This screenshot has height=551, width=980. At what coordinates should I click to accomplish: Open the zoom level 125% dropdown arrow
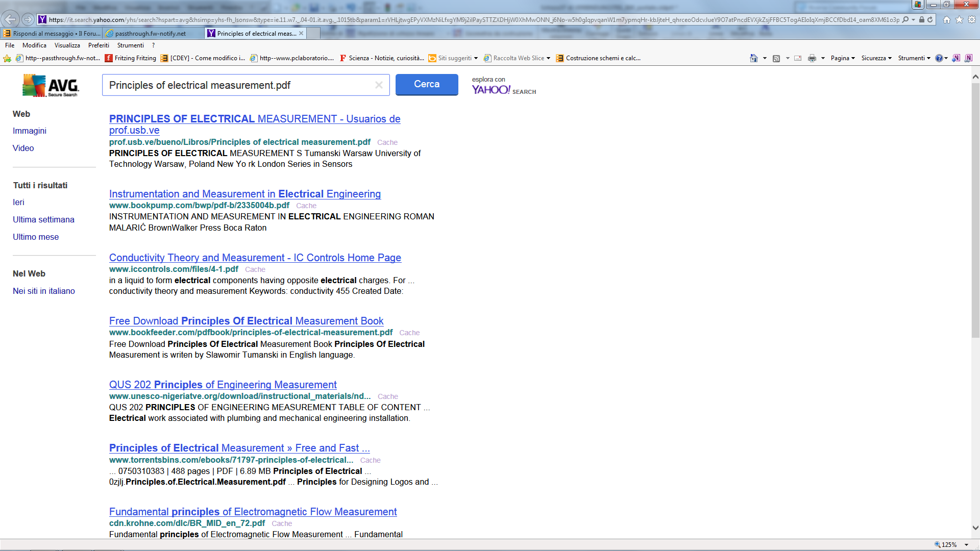tap(966, 545)
